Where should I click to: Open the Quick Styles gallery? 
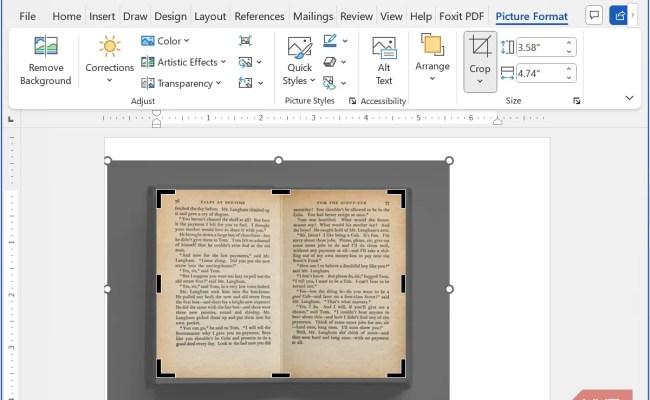coord(299,61)
